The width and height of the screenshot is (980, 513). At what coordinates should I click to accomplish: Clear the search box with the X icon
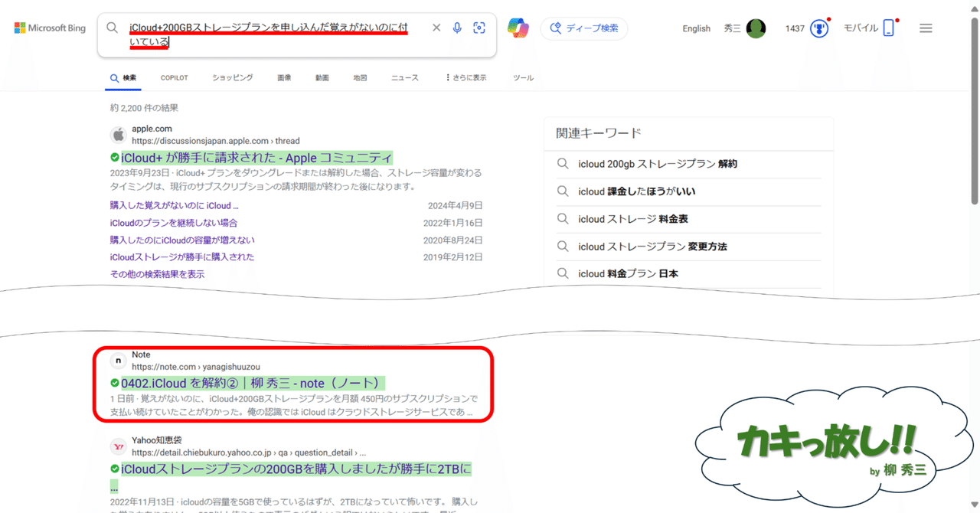[x=436, y=28]
